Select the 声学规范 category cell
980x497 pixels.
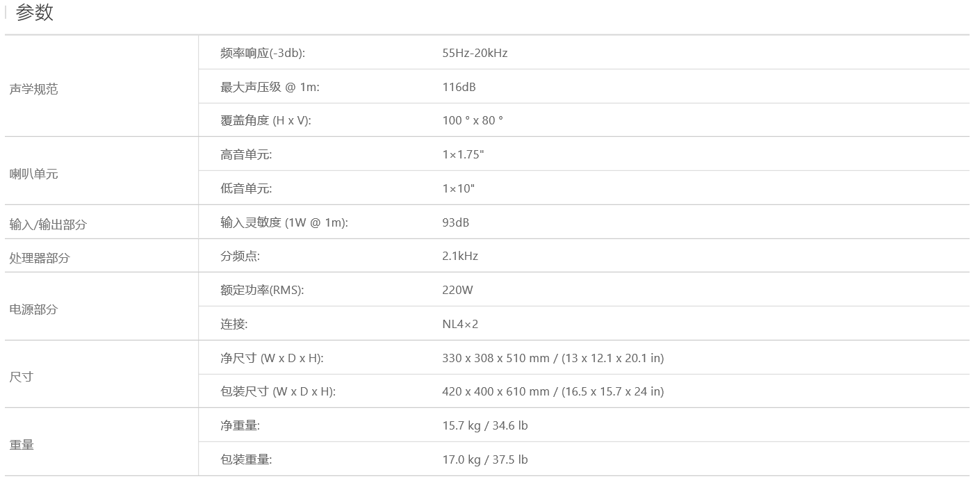(33, 89)
